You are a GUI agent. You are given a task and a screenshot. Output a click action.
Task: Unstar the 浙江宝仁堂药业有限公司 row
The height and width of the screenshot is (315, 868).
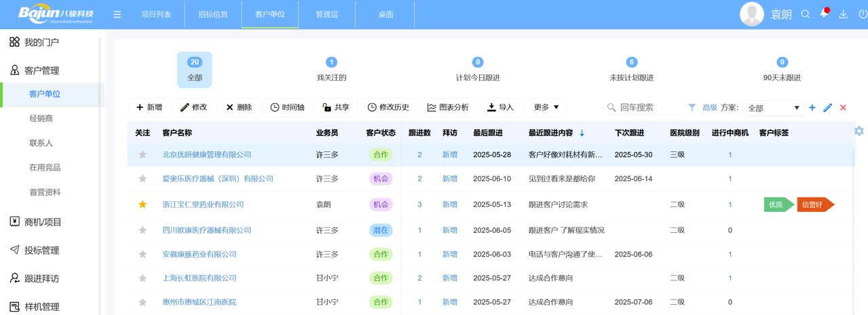click(143, 204)
